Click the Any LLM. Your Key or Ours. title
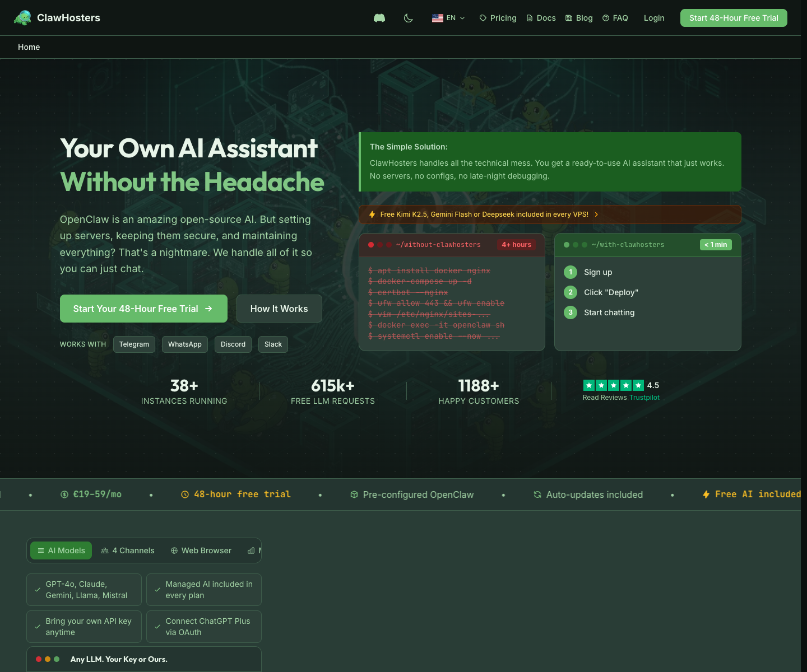807x672 pixels. coord(119,659)
